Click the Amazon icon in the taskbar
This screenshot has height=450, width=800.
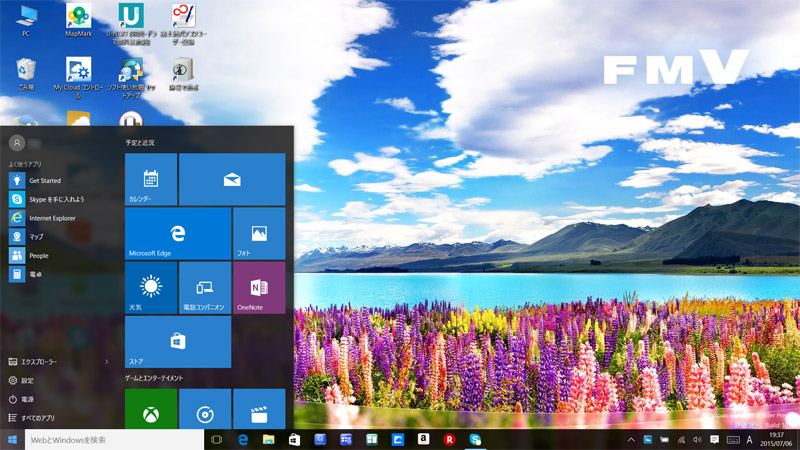pos(424,439)
